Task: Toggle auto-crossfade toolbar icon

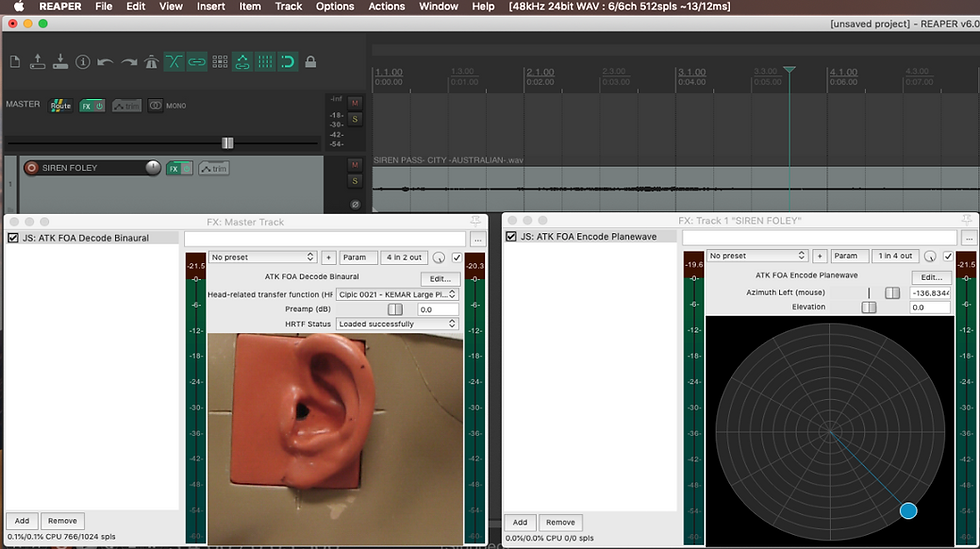Action: [174, 61]
